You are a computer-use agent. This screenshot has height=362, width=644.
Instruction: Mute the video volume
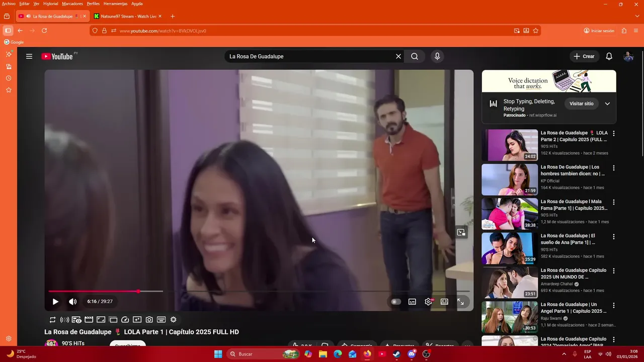pos(72,302)
